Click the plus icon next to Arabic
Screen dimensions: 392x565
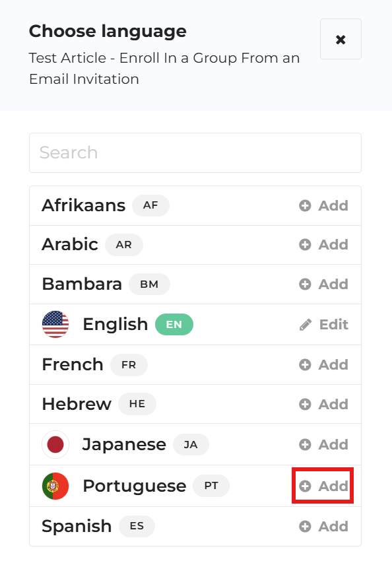click(x=305, y=245)
